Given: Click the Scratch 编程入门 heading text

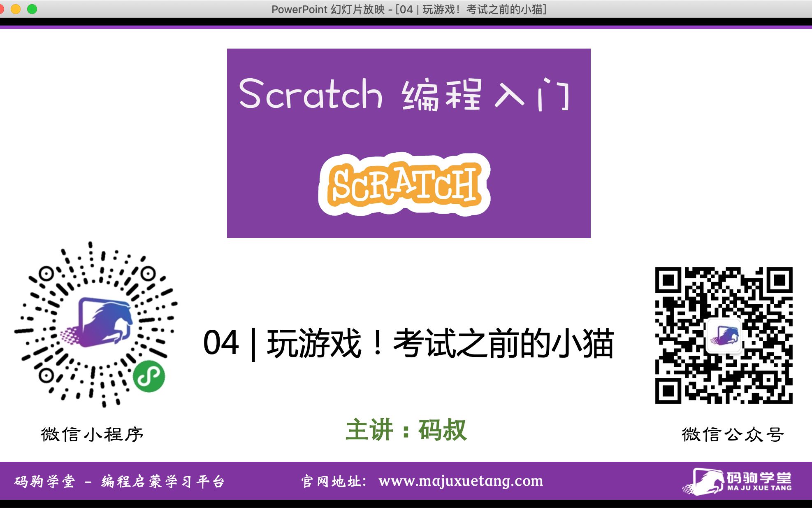Looking at the screenshot, I should click(404, 95).
